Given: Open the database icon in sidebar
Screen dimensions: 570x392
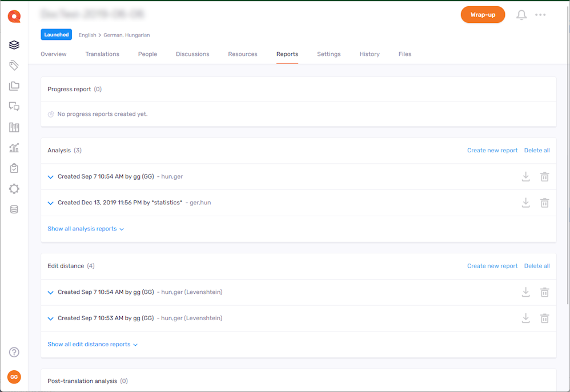Looking at the screenshot, I should tap(14, 209).
